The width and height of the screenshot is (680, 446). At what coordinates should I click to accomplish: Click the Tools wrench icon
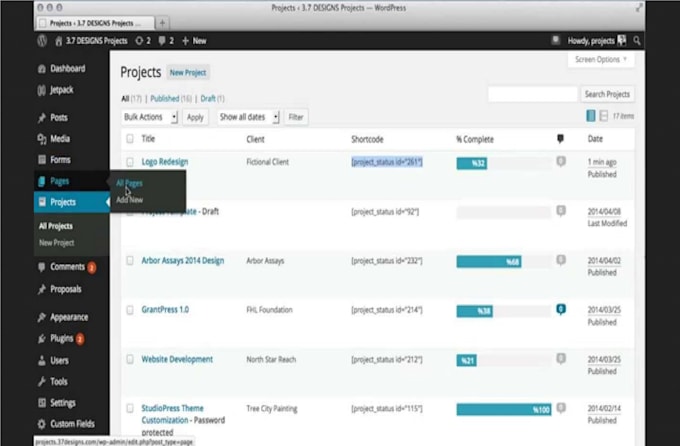click(x=42, y=382)
